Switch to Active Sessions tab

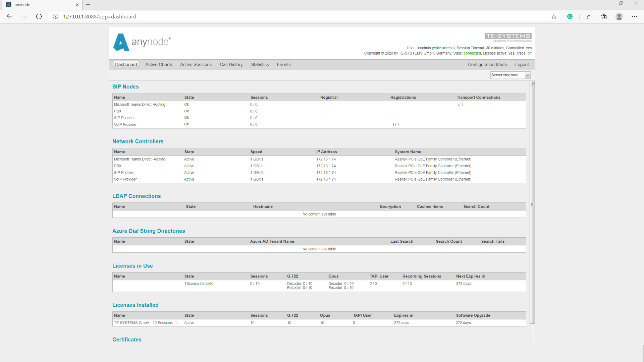[196, 64]
